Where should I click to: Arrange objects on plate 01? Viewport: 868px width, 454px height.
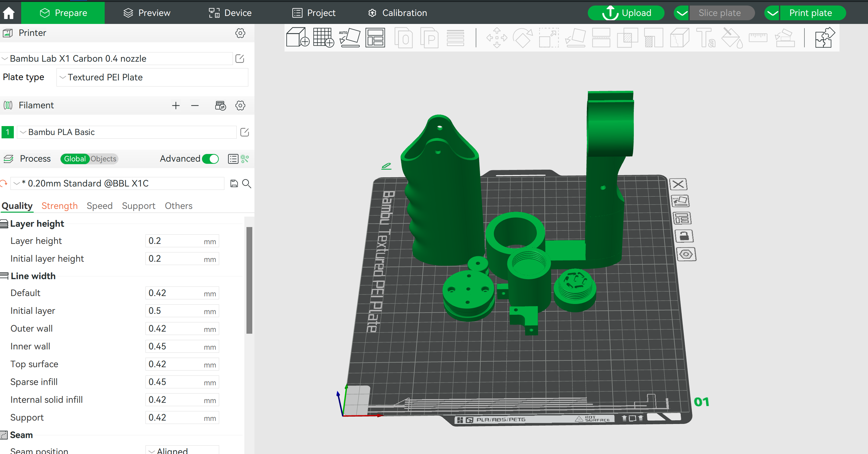[x=682, y=218]
